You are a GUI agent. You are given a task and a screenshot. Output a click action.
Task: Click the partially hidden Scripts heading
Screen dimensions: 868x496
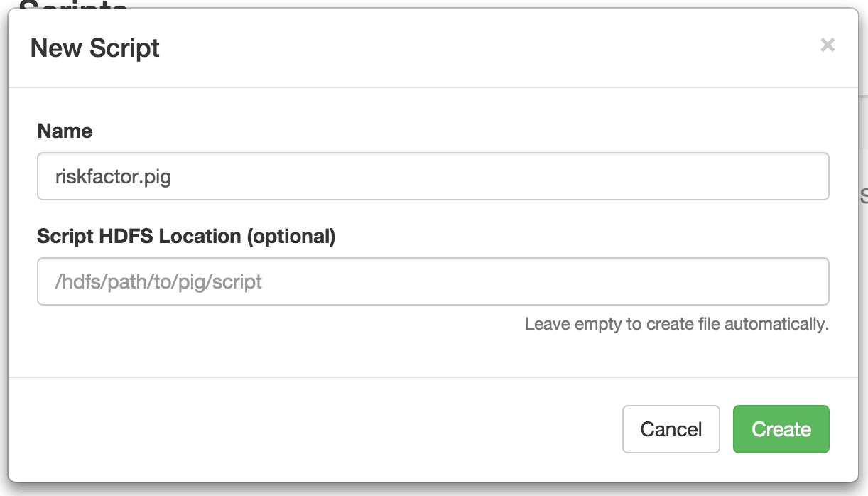74,4
